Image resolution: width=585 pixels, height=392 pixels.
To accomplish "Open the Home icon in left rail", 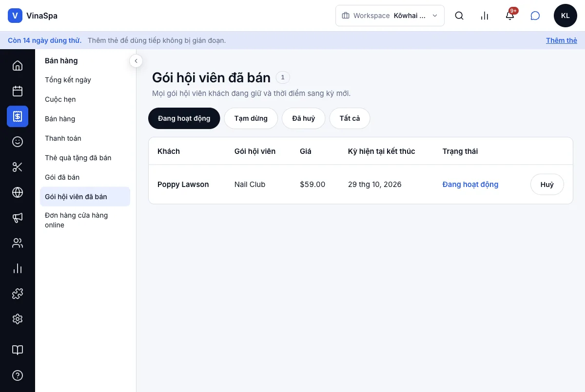I will (18, 66).
